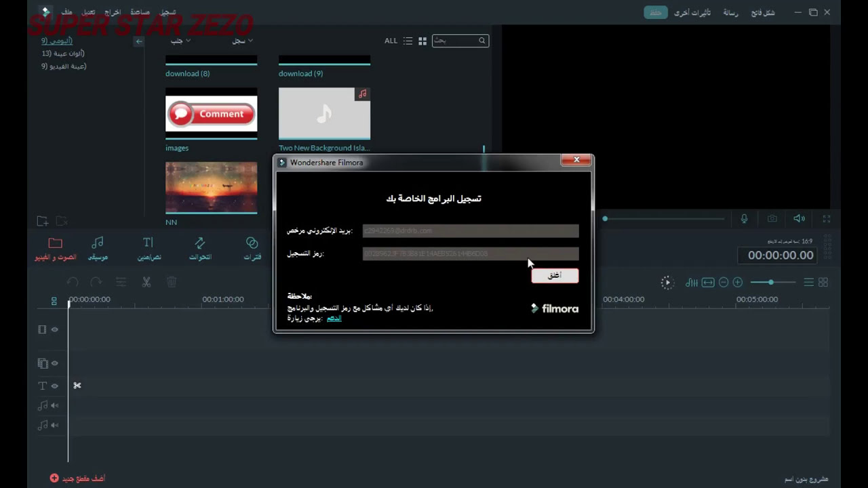Click the render preview play-circle icon
The width and height of the screenshot is (868, 488).
coord(667,283)
